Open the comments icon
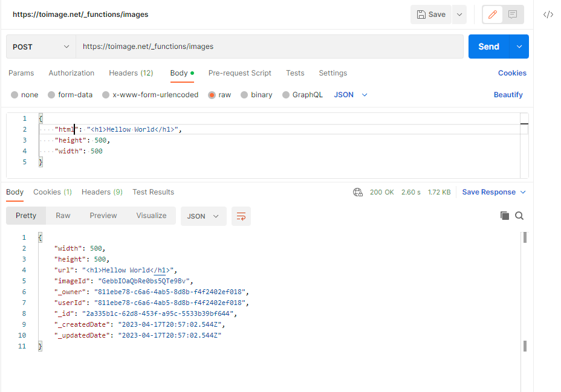The width and height of the screenshot is (561, 392). pyautogui.click(x=513, y=14)
